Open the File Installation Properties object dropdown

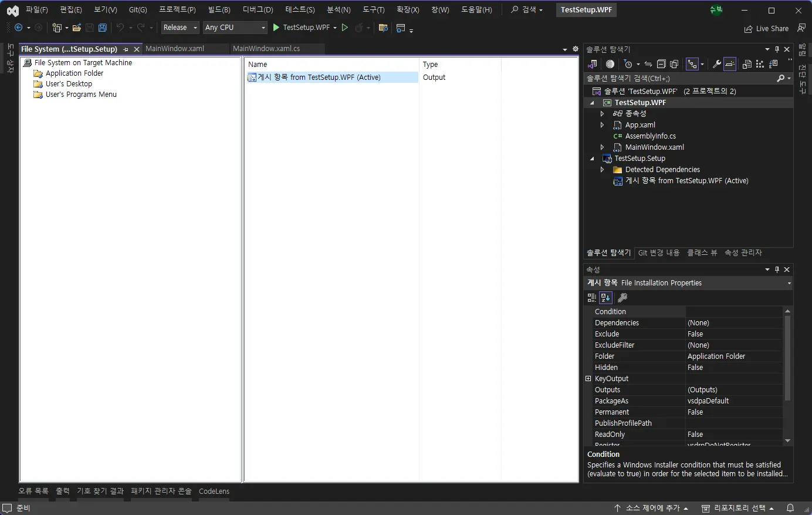(x=789, y=283)
